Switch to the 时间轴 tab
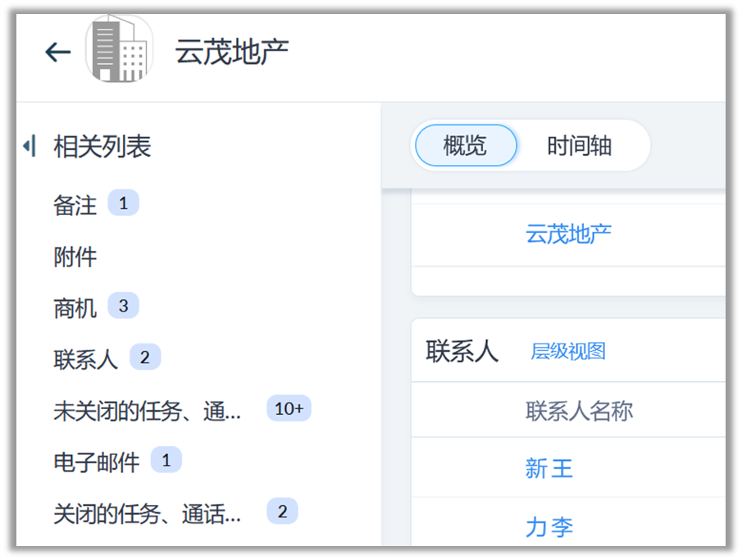Viewport: 742px width, 560px height. 579,147
